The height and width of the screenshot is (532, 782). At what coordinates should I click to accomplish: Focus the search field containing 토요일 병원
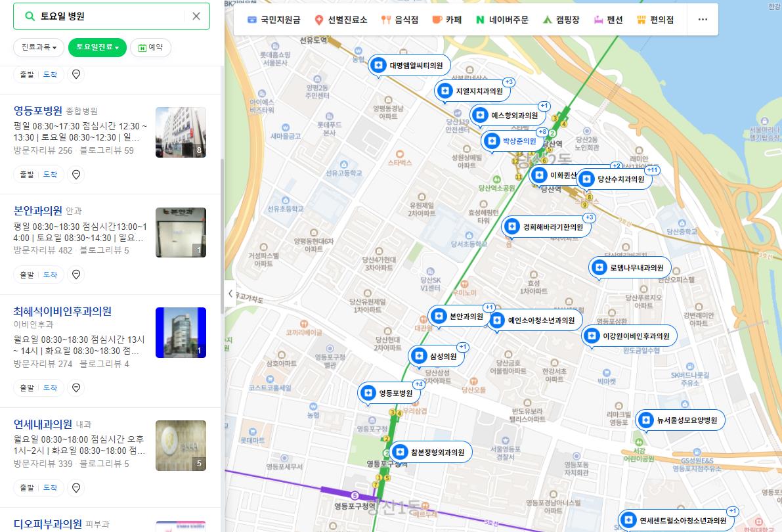(x=111, y=16)
